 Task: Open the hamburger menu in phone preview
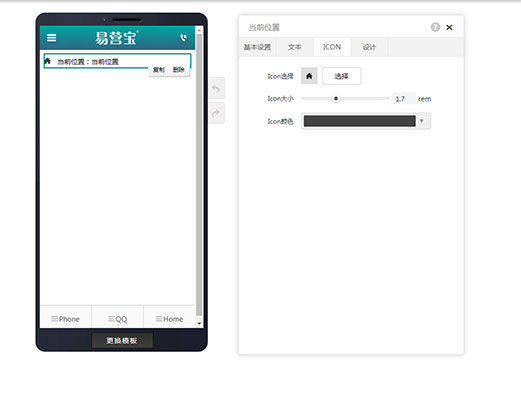(51, 37)
